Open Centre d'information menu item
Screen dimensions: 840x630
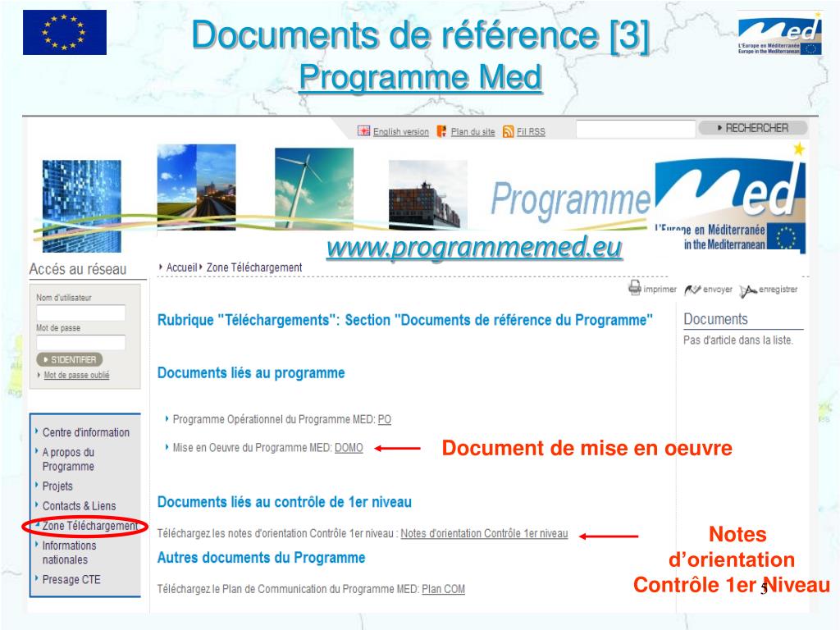tap(85, 432)
